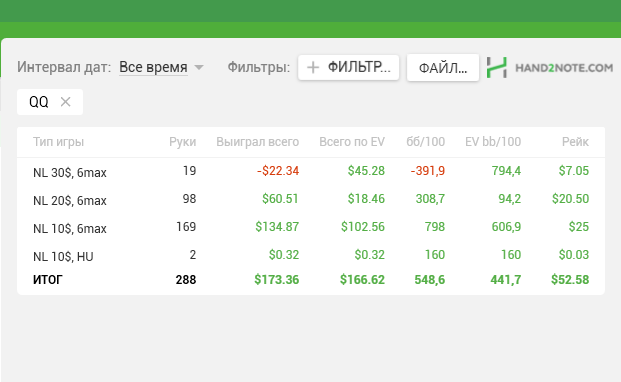621x382 pixels.
Task: Sort by Выиграл всего column header
Action: coord(257,142)
